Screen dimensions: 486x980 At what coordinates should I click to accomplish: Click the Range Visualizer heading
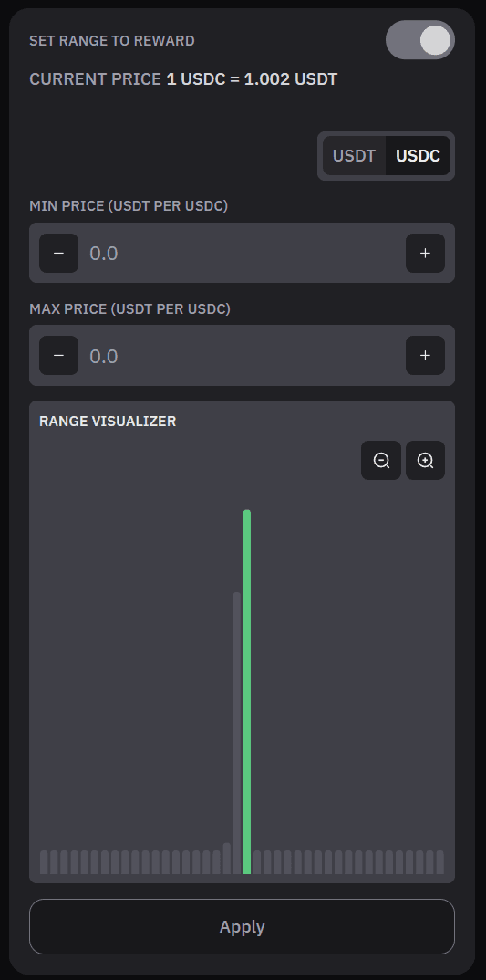point(108,422)
